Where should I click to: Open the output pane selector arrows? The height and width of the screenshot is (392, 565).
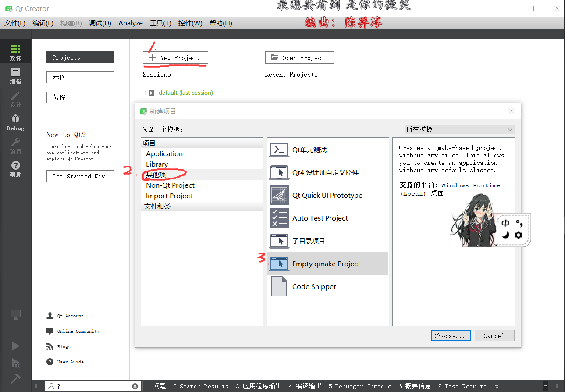coord(497,386)
